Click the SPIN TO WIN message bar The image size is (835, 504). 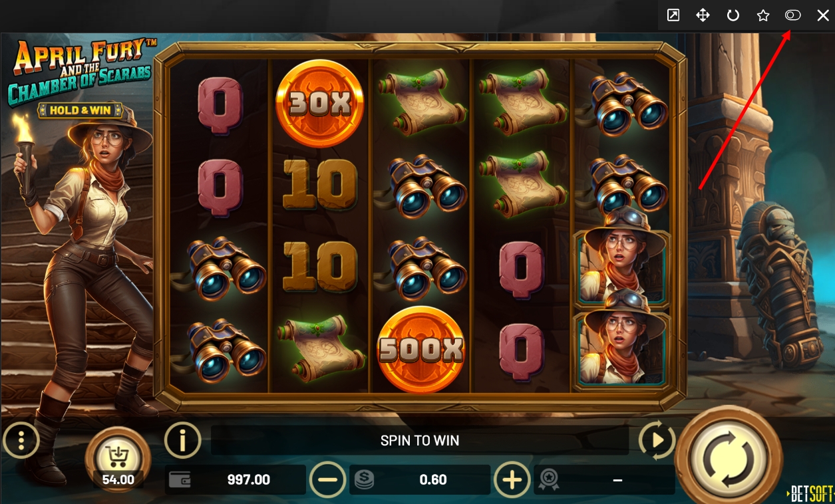pyautogui.click(x=420, y=440)
